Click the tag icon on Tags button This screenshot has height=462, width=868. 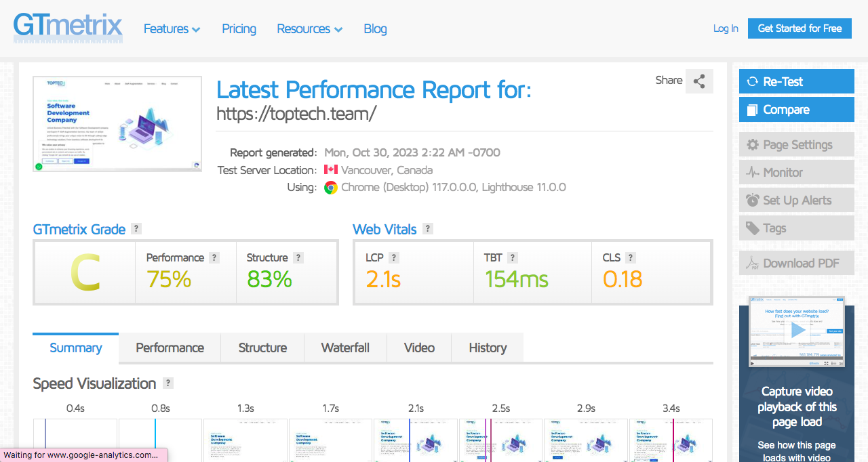[752, 228]
